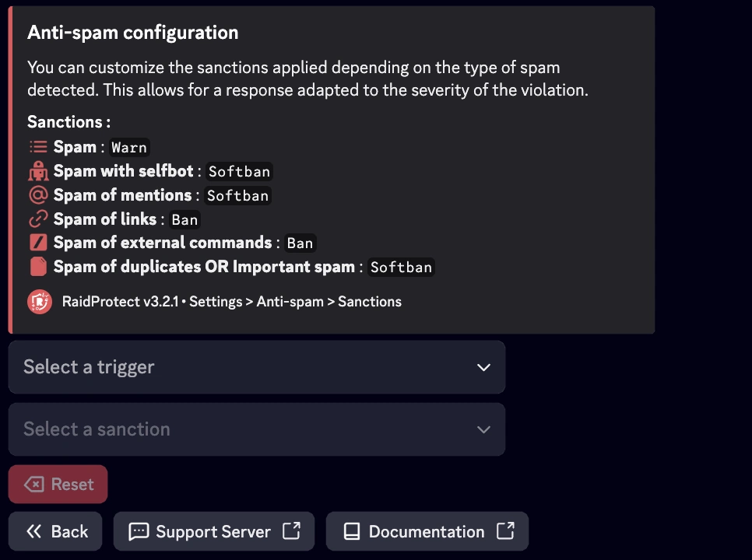The width and height of the screenshot is (752, 560).
Task: Open the Select a sanction dropdown
Action: click(255, 429)
